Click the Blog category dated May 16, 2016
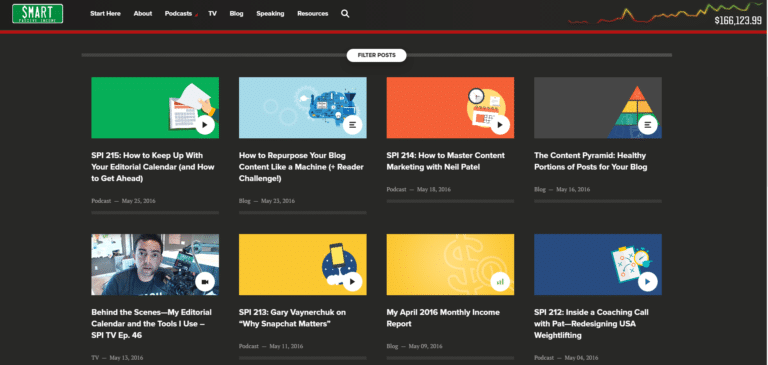 coord(540,189)
